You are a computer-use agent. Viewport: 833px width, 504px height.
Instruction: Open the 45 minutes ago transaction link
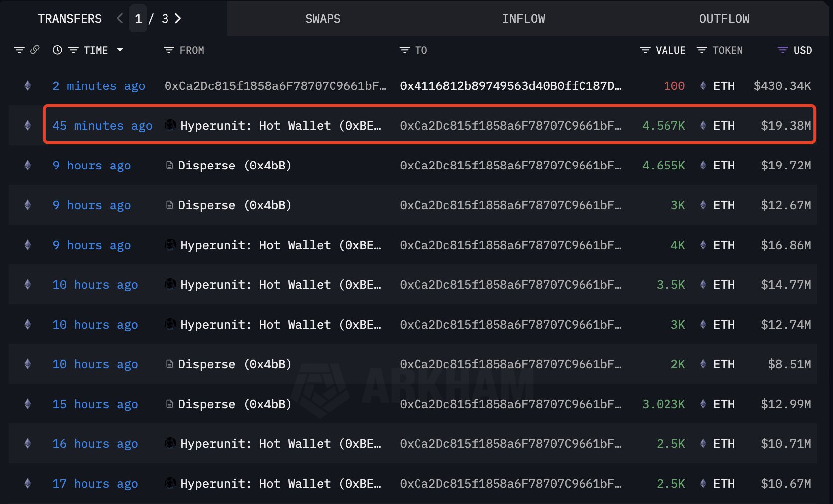pyautogui.click(x=102, y=125)
